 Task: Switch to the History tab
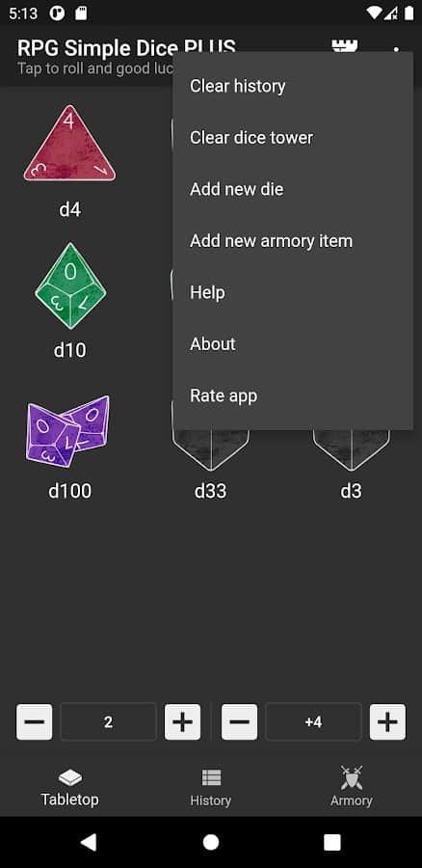pyautogui.click(x=211, y=786)
